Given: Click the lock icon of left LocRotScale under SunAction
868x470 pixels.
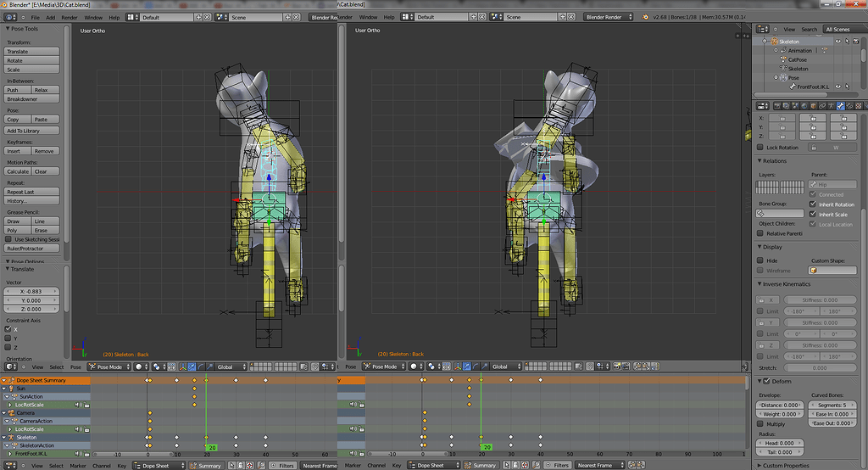Looking at the screenshot, I should [x=87, y=406].
